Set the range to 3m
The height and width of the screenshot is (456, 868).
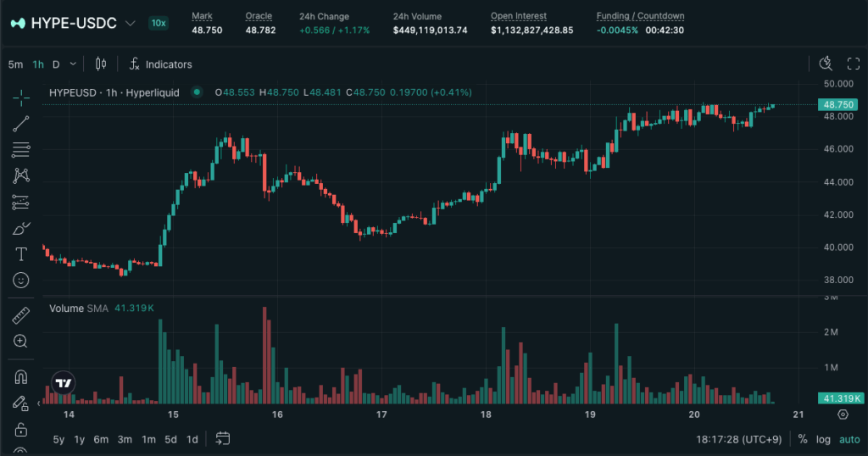(x=125, y=439)
